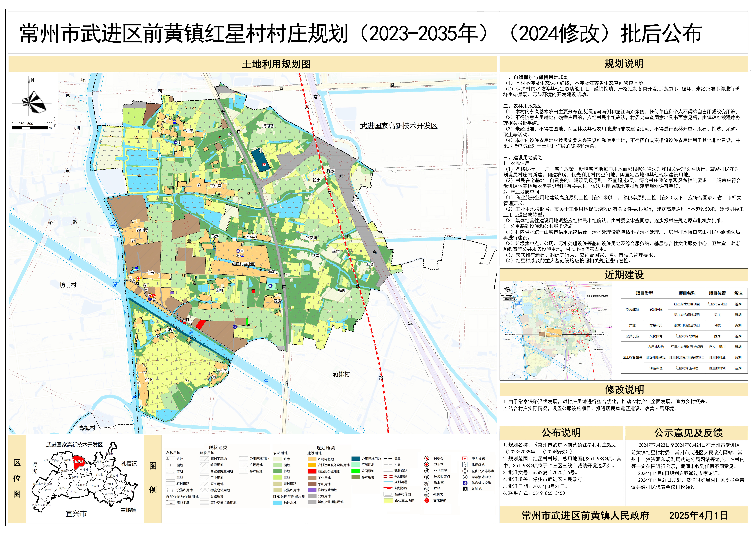Click table cell 低效用地盘活项目
This screenshot has width=756, height=535.
(x=687, y=326)
